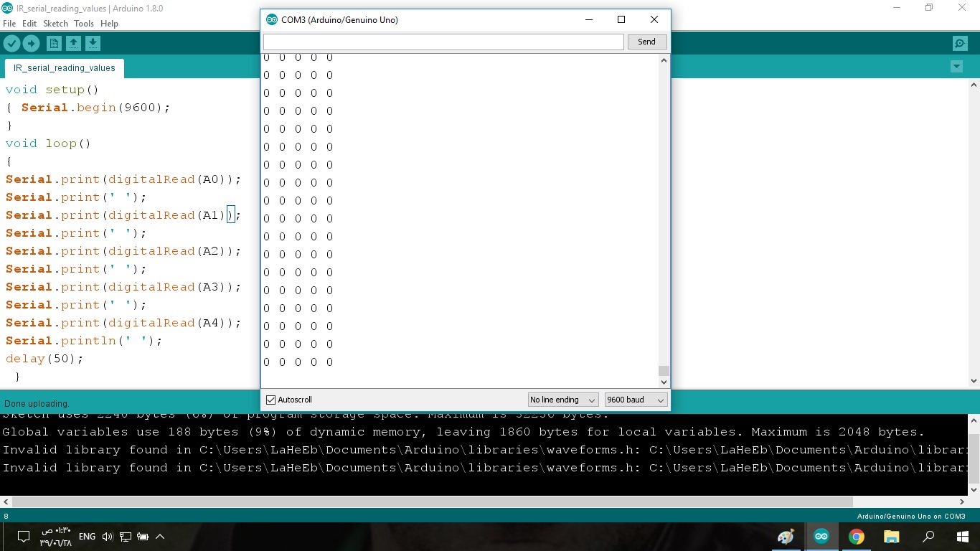This screenshot has height=551, width=980.
Task: Click 'Arduino/Genuino Uno on COM3' status text
Action: click(911, 517)
